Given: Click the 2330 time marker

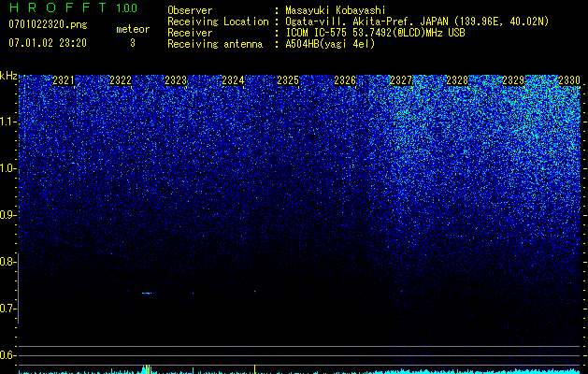Looking at the screenshot, I should coord(569,80).
